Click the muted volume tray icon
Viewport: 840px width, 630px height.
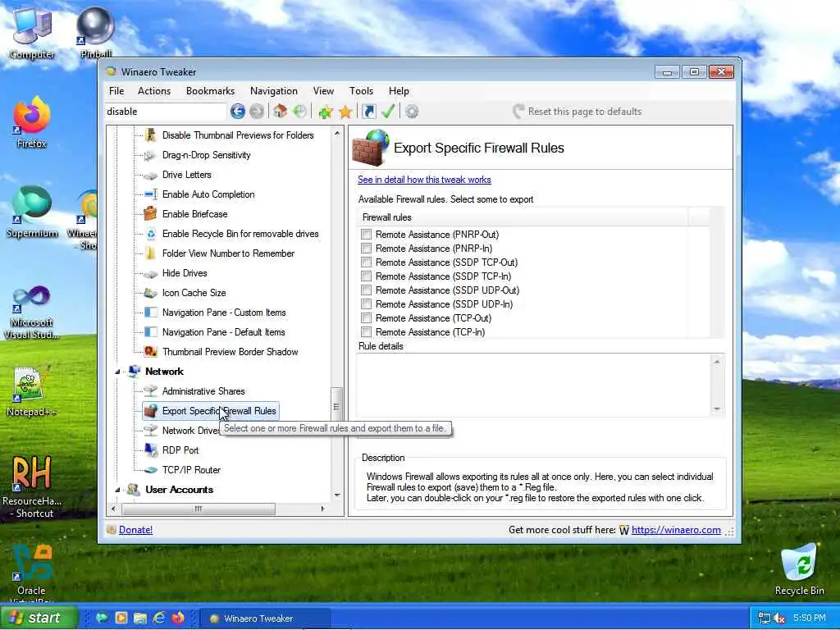tap(779, 619)
